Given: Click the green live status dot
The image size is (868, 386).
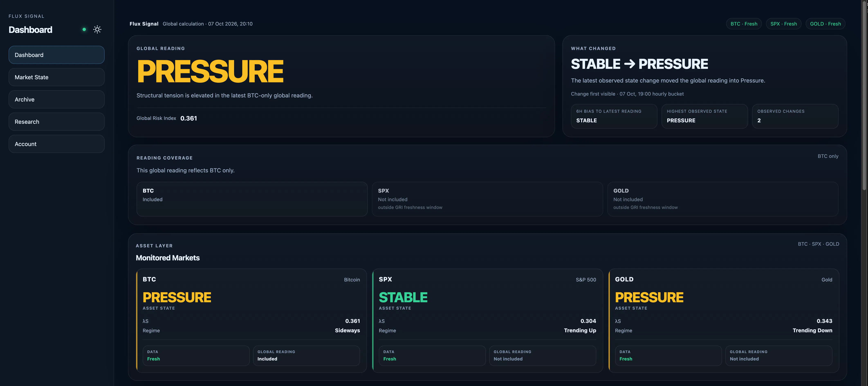Looking at the screenshot, I should [x=84, y=29].
